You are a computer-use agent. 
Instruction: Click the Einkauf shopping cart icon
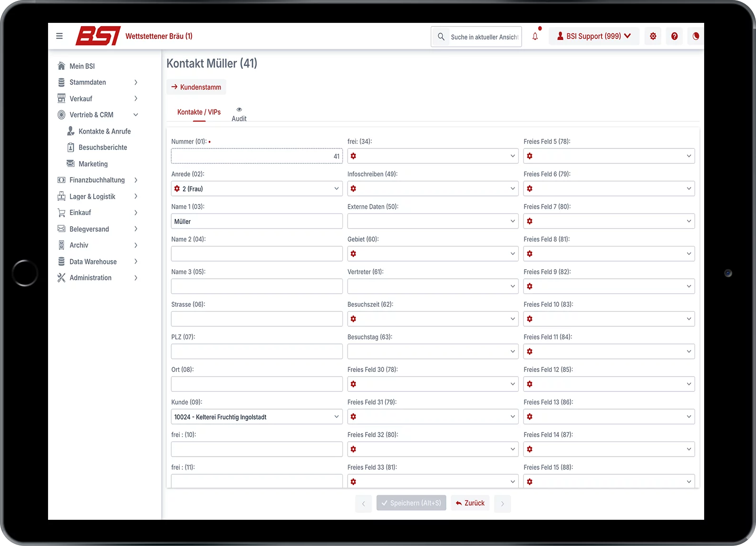pyautogui.click(x=61, y=213)
